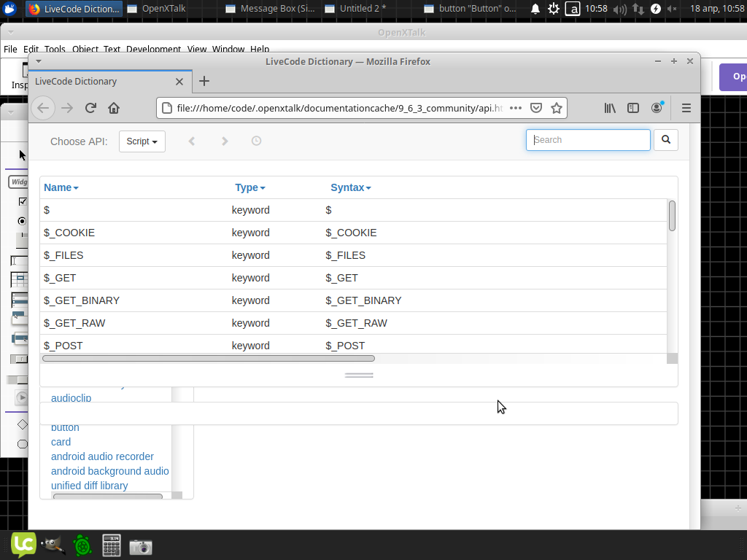This screenshot has width=747, height=560.
Task: Open the card link
Action: [61, 442]
